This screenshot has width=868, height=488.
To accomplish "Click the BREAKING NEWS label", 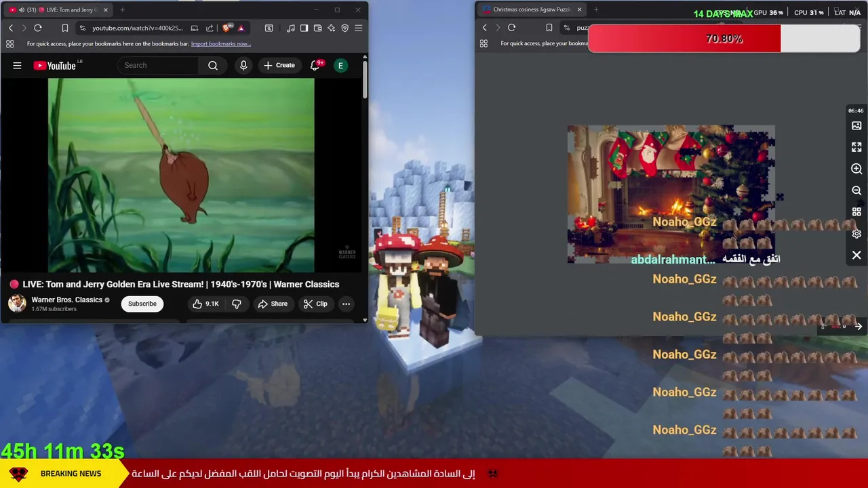I will tap(71, 474).
